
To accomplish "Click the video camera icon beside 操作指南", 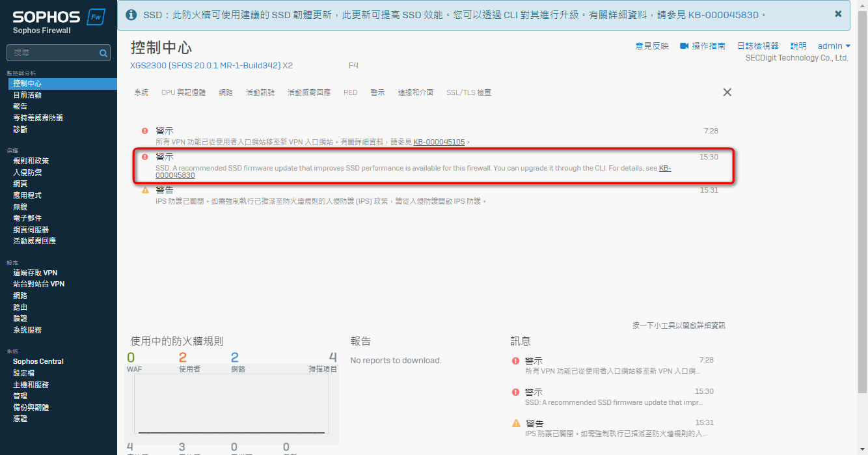I will pos(685,46).
